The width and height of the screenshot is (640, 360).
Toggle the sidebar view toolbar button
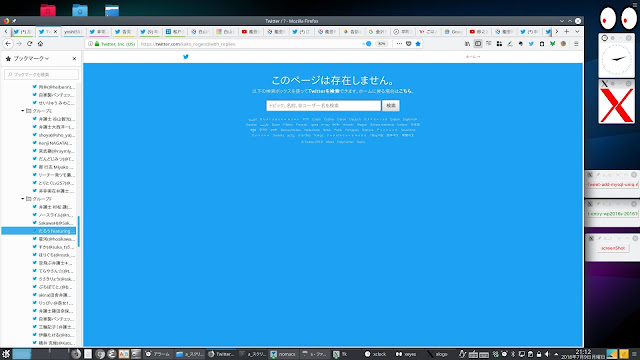[478, 44]
